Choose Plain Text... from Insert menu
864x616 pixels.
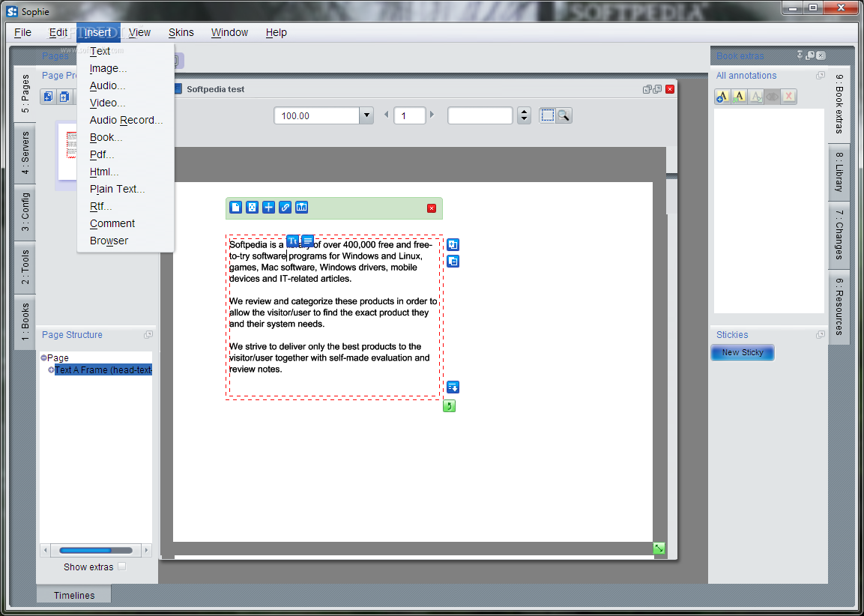click(x=126, y=189)
